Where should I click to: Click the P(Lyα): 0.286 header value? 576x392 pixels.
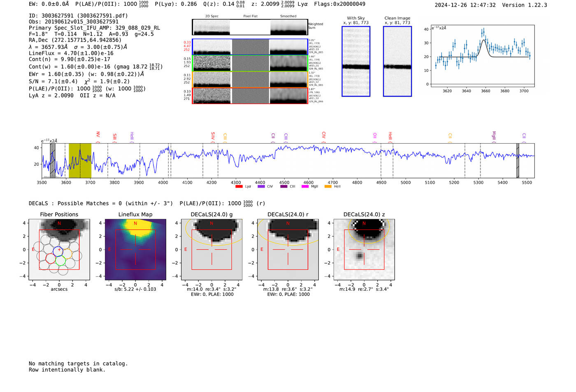[x=176, y=4]
